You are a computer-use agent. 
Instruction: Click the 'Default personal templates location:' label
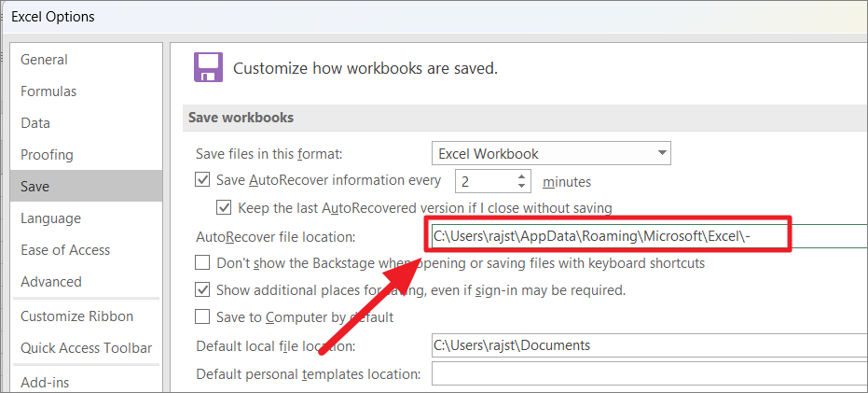click(x=309, y=374)
